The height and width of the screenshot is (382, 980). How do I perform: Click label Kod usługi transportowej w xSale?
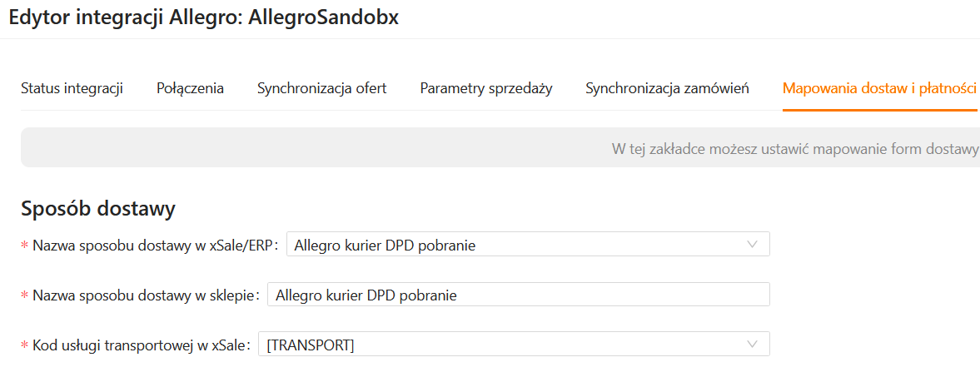coord(140,345)
